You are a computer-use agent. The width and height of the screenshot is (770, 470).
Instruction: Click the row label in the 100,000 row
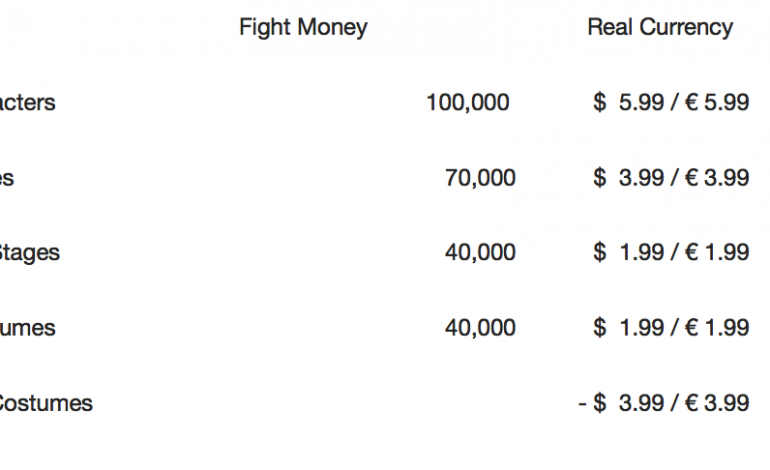27,102
